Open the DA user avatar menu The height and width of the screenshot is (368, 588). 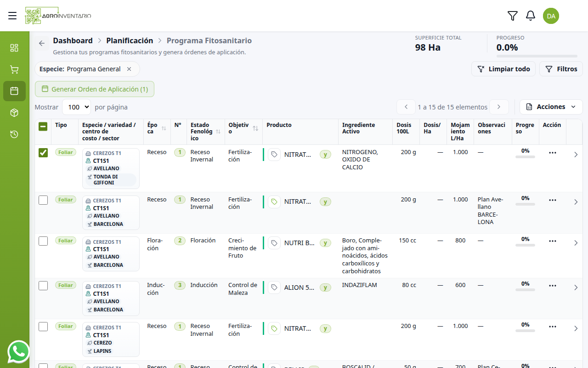[x=551, y=16]
